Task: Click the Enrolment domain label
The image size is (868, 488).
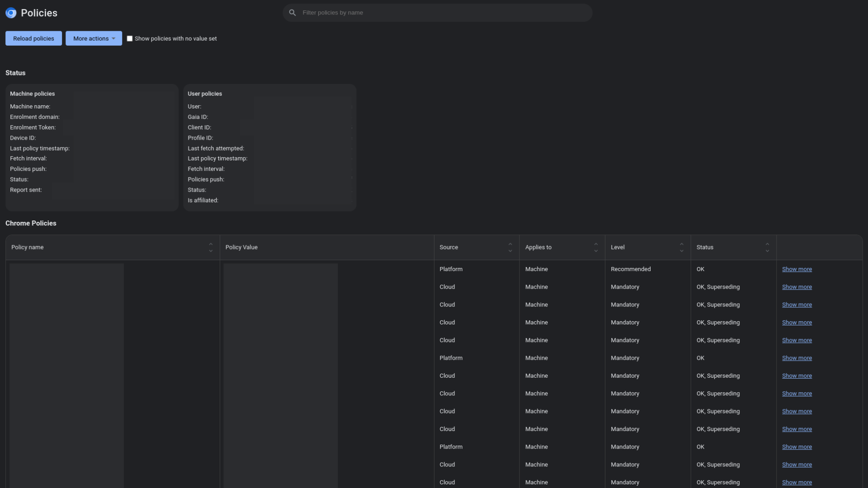Action: point(34,117)
